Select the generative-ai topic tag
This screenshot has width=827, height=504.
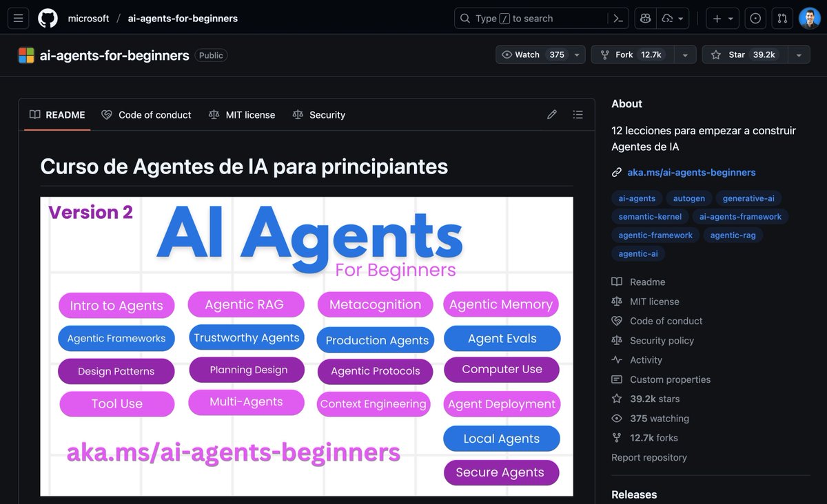point(748,198)
